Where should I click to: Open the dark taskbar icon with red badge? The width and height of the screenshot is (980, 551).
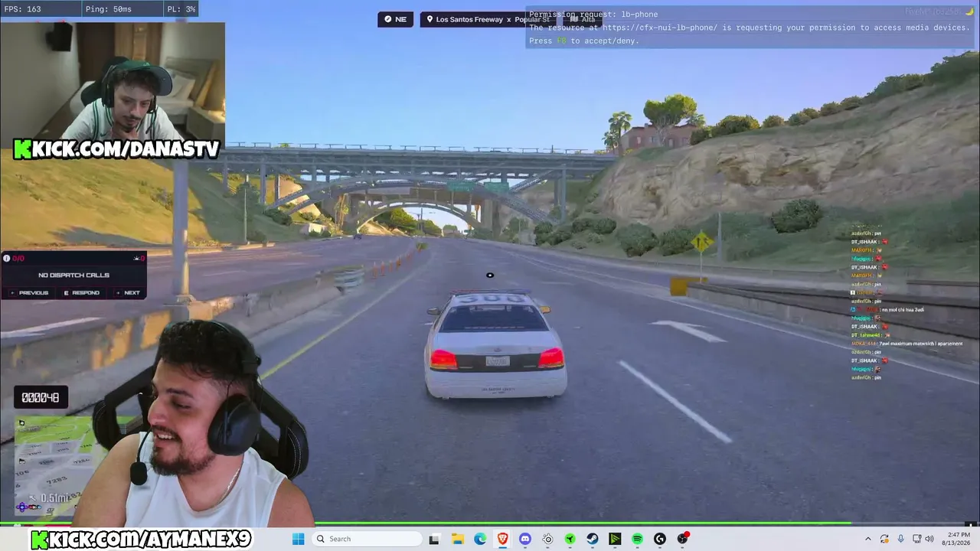coord(683,539)
